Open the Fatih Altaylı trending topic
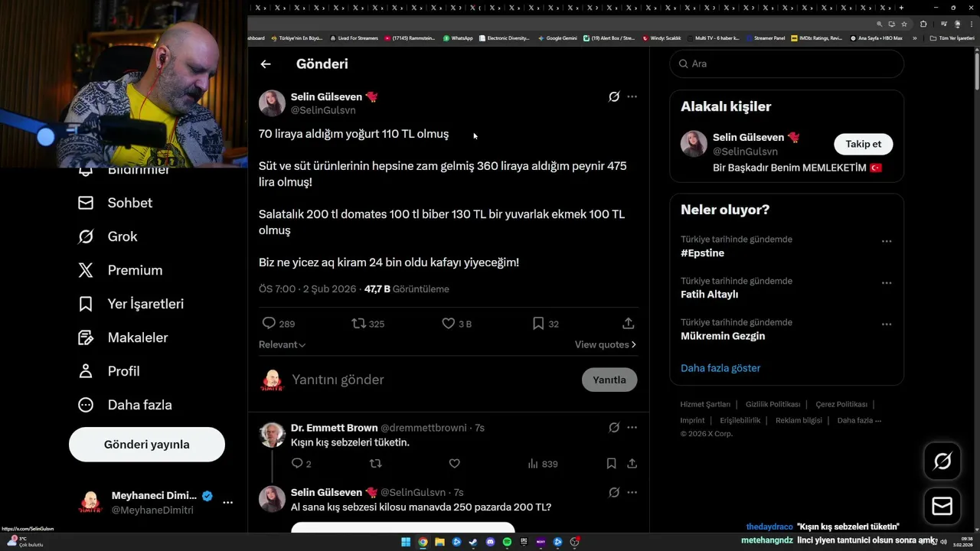This screenshot has height=551, width=980. 709,295
